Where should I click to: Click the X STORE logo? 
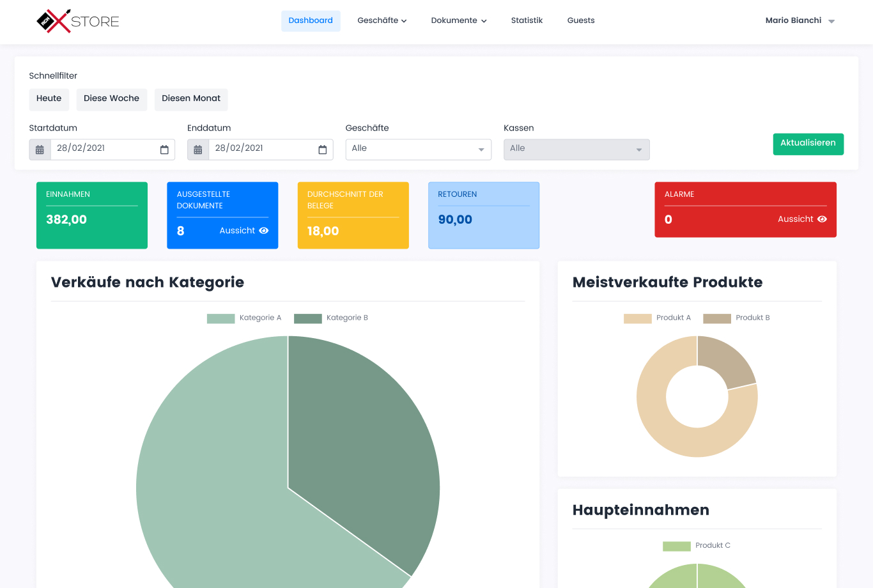pyautogui.click(x=78, y=21)
